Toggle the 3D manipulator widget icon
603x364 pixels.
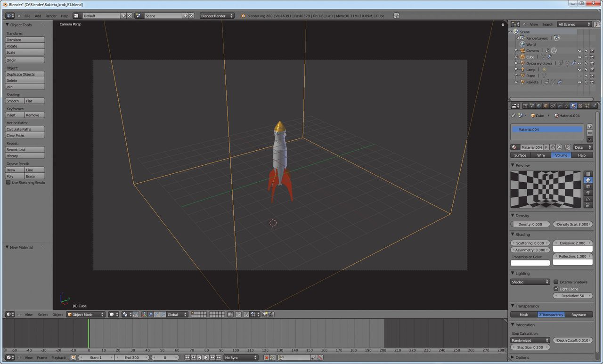pos(144,314)
